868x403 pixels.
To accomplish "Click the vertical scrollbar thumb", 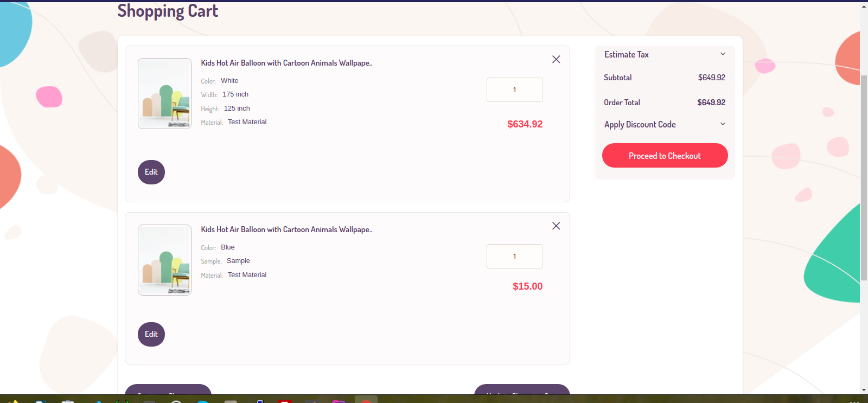I will pos(864,179).
